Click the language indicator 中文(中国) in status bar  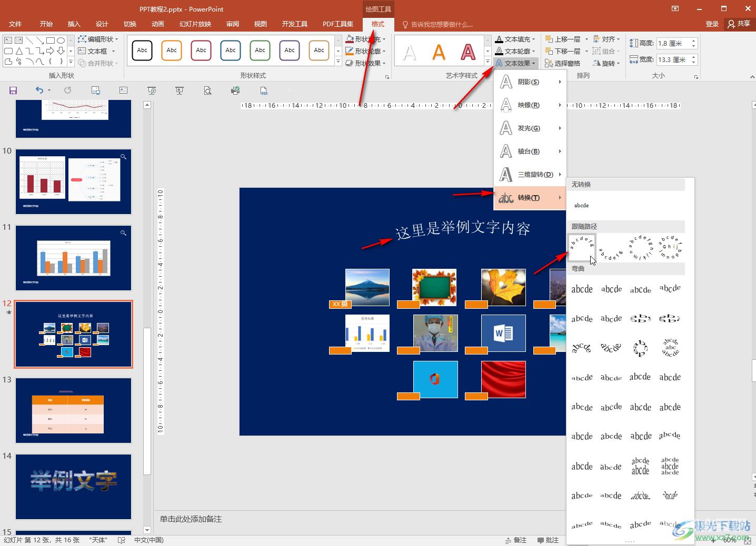click(148, 540)
